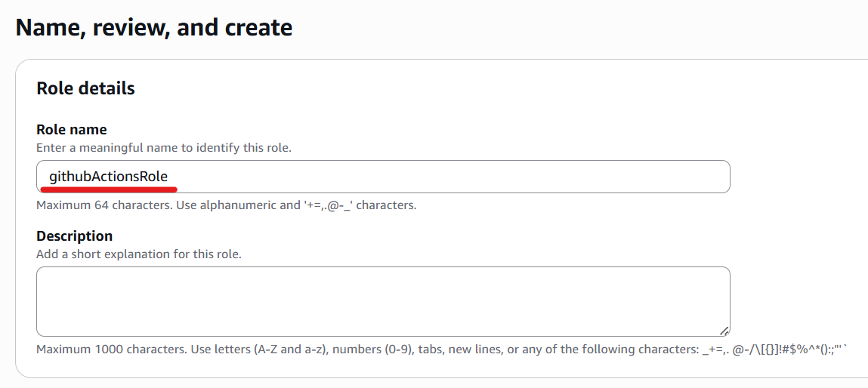Click the githubActionsRole text in the field
868x388 pixels.
109,177
